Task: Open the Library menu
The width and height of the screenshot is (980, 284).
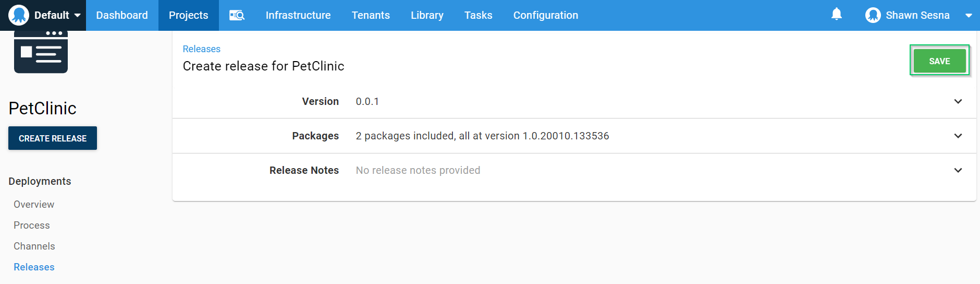Action: click(x=426, y=15)
